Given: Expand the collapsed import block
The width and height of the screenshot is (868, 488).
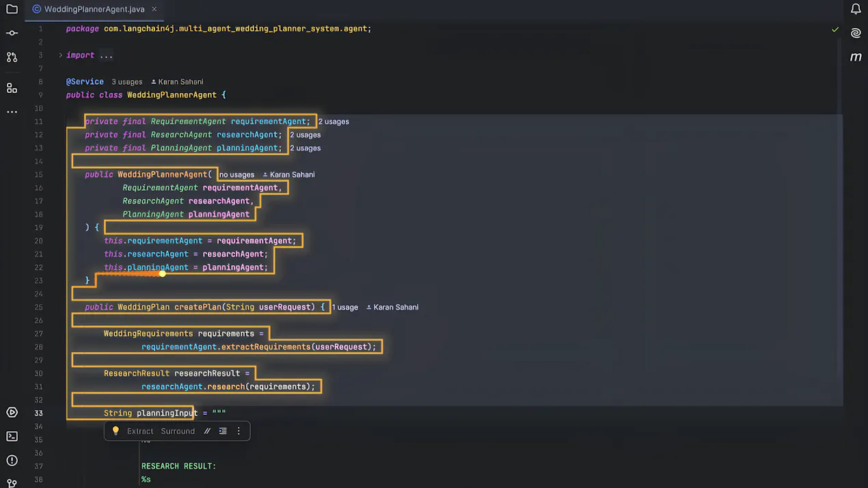Looking at the screenshot, I should (x=60, y=55).
